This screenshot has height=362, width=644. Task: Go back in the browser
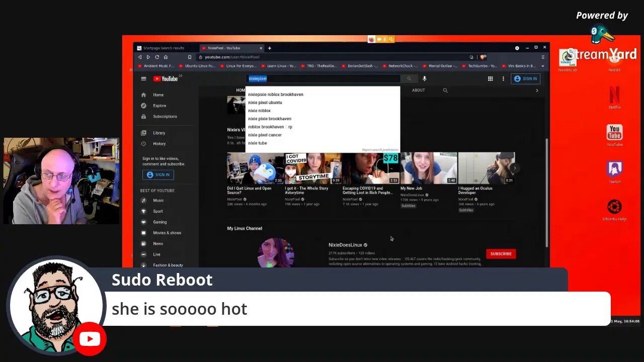[140, 57]
